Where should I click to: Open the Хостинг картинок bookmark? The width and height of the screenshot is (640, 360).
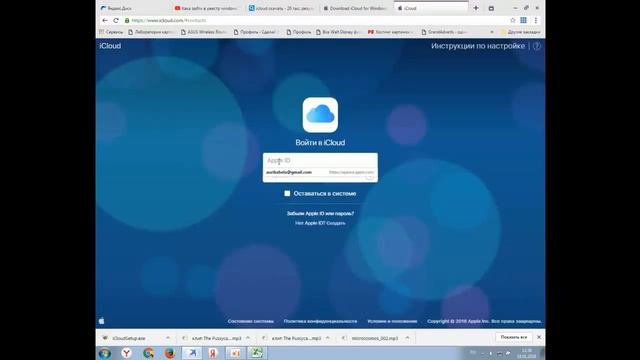click(391, 32)
